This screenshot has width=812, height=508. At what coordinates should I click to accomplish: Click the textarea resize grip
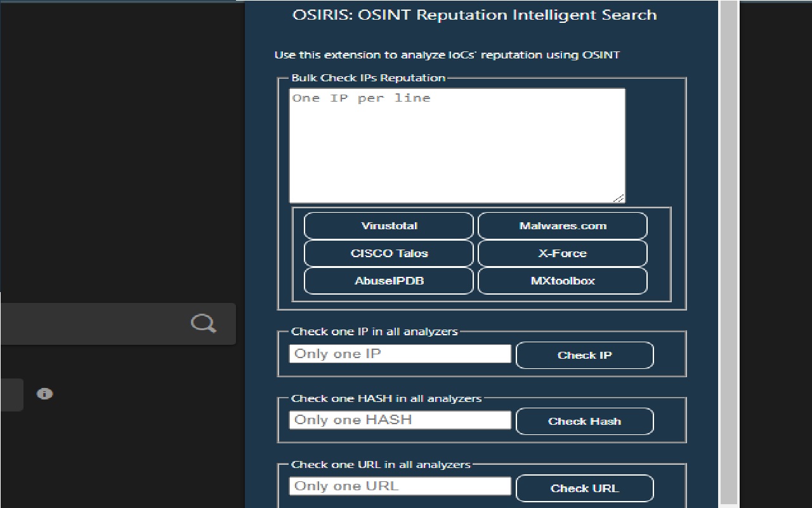619,197
